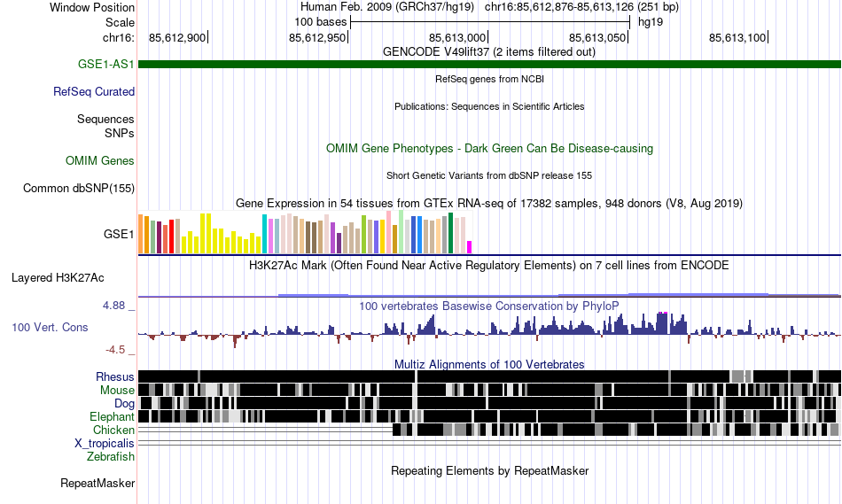Click the RefSeq genes from NCBI title
Screen dimensions: 842x504
tap(489, 79)
